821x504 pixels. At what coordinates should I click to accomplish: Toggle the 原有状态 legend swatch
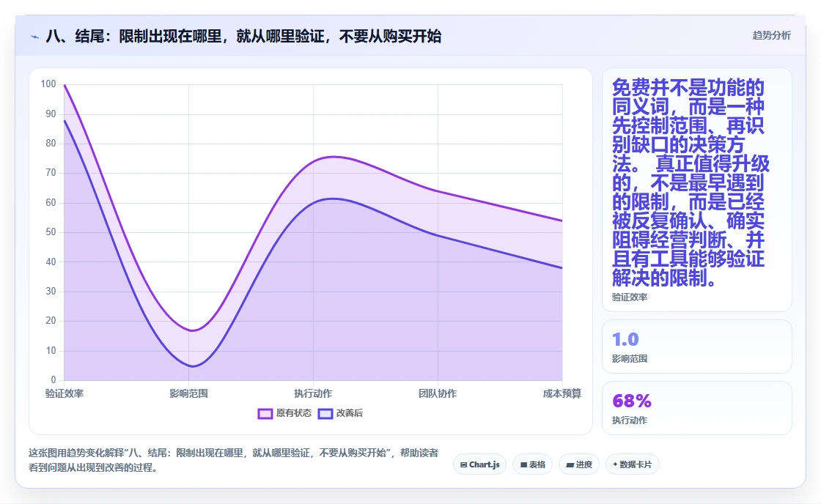point(265,413)
